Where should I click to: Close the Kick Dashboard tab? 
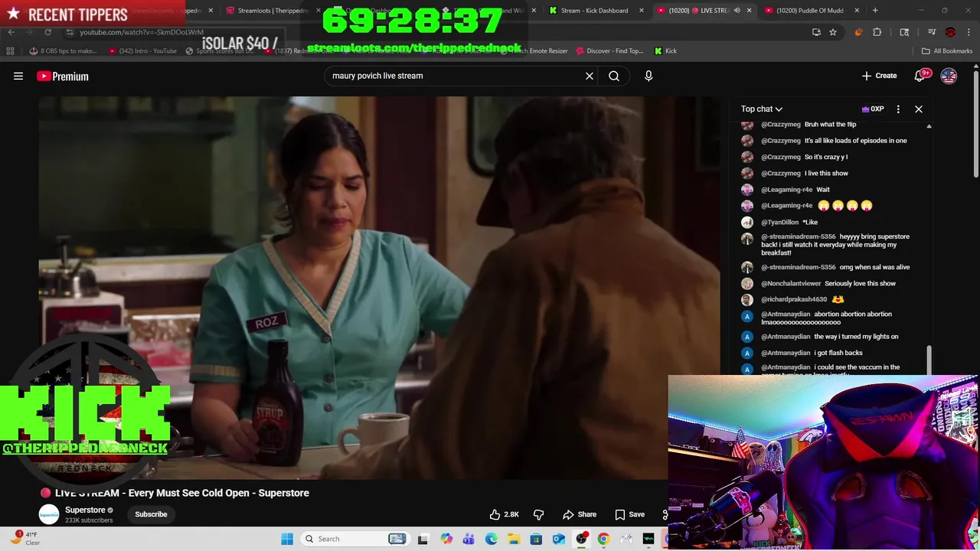(641, 11)
